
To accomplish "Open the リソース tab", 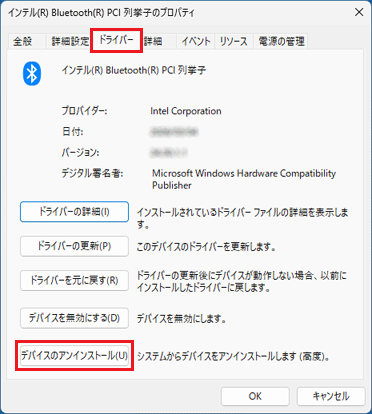I will coord(234,41).
